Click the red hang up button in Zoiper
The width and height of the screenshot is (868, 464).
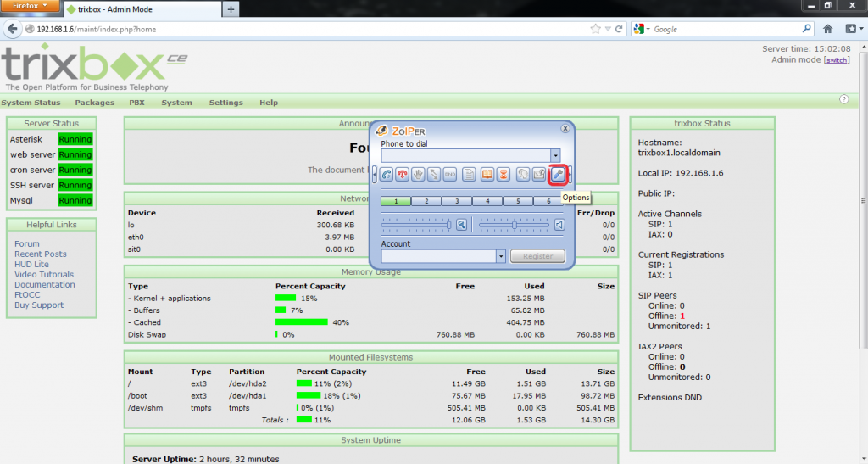pos(403,175)
